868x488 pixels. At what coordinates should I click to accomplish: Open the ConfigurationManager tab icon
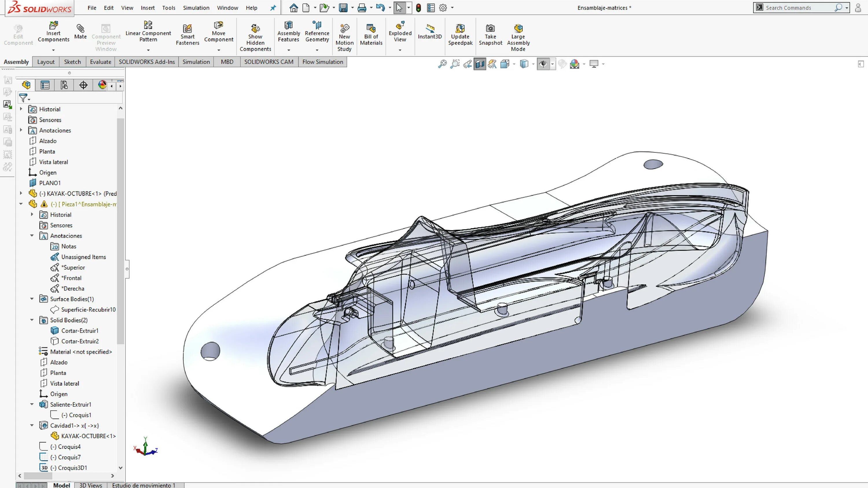coord(64,85)
